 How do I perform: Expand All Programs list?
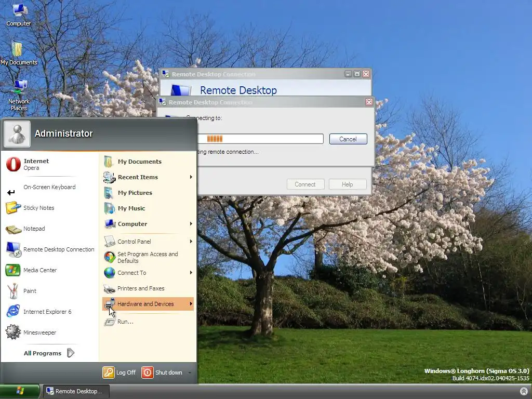49,353
